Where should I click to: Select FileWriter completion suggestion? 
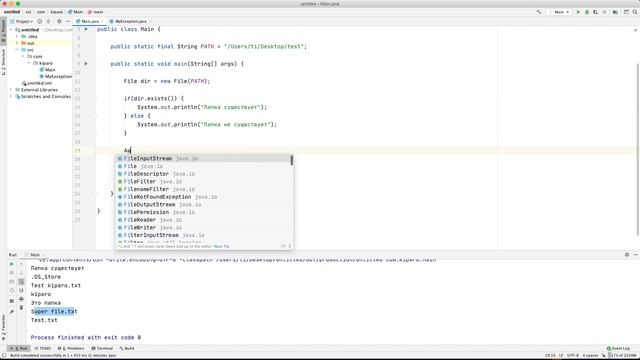(x=203, y=227)
